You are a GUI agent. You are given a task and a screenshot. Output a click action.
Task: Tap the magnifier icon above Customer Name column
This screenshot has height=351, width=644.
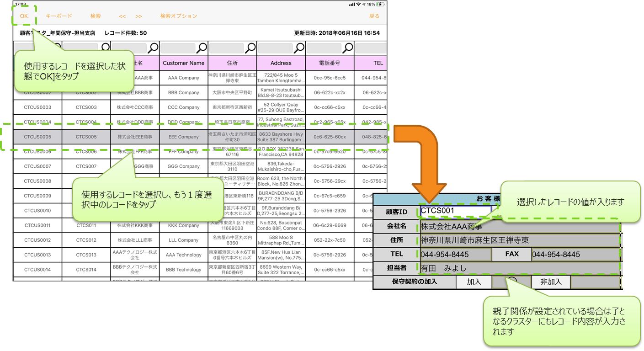[x=202, y=48]
